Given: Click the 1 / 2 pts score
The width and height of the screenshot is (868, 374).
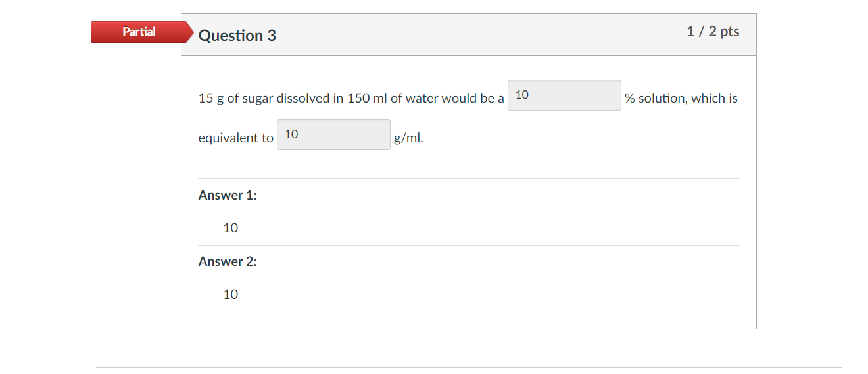Looking at the screenshot, I should tap(713, 32).
